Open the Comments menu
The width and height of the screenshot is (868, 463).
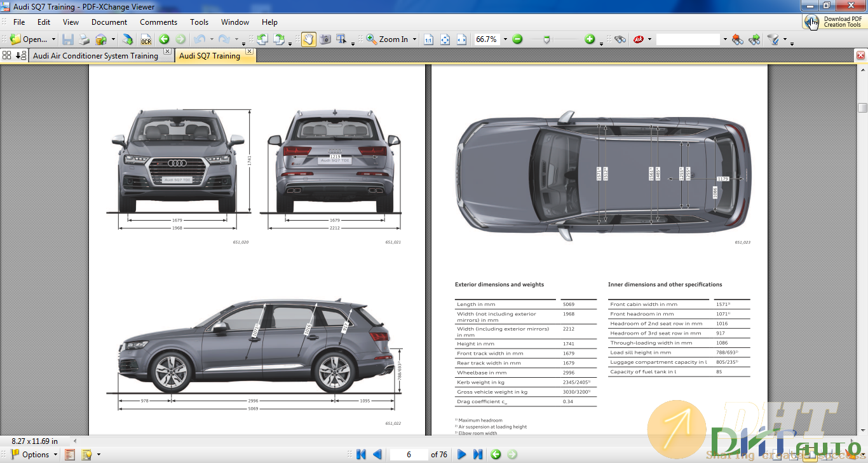tap(158, 22)
